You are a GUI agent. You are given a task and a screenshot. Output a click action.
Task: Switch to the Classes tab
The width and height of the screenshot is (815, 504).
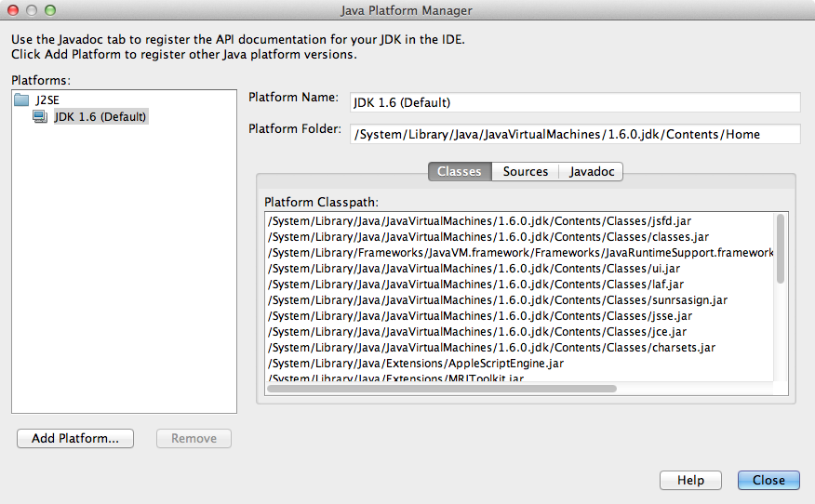460,171
